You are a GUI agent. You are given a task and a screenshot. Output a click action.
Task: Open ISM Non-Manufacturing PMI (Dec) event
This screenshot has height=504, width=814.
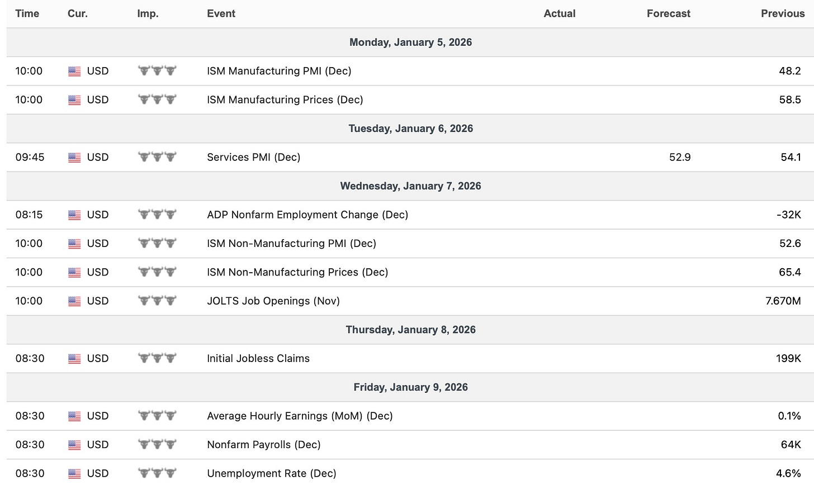(x=291, y=243)
